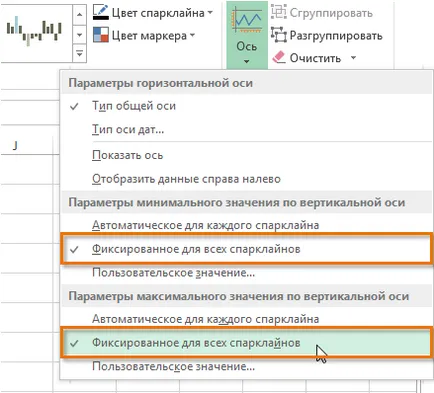The image size is (434, 393).
Task: Show the previous row of sparkline styles
Action: (79, 15)
